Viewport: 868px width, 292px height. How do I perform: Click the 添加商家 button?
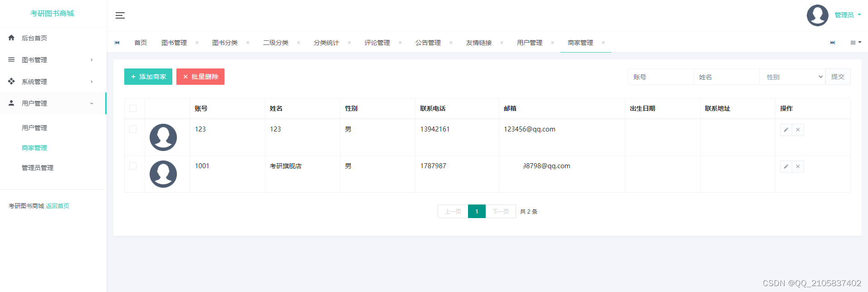coord(148,77)
